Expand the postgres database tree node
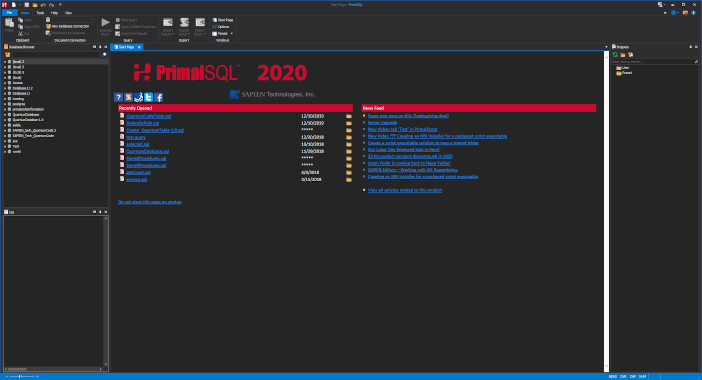The width and height of the screenshot is (702, 380). (x=5, y=104)
